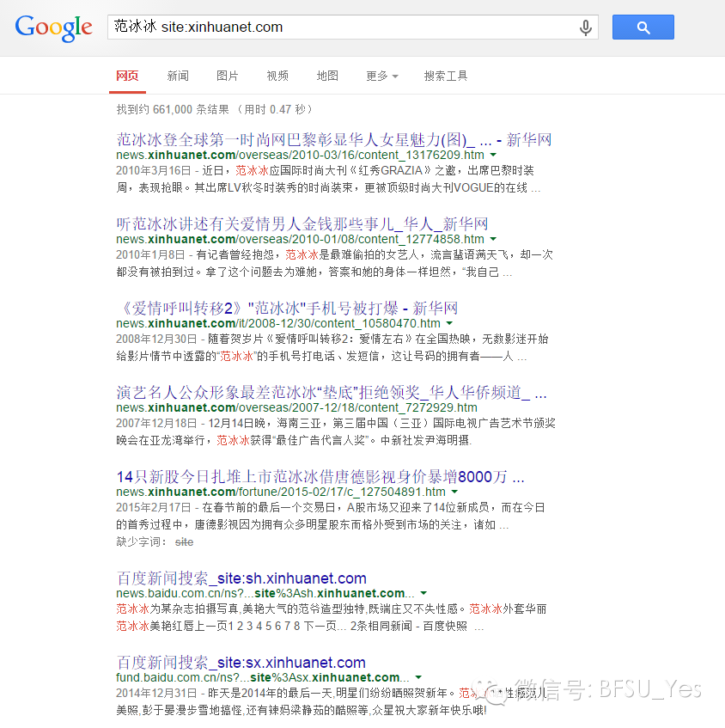Click the 找到约 661,000 条结果 text
Screen dimensions: 725x728
[173, 109]
